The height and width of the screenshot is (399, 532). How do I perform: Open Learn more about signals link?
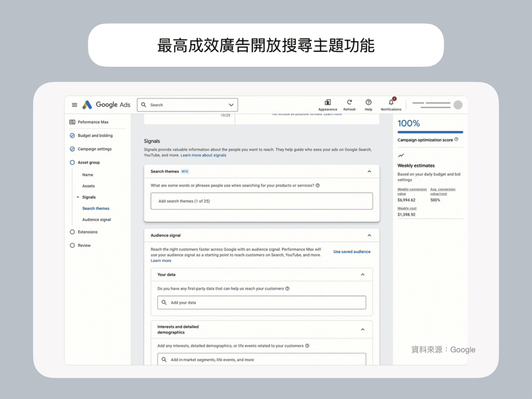click(203, 155)
